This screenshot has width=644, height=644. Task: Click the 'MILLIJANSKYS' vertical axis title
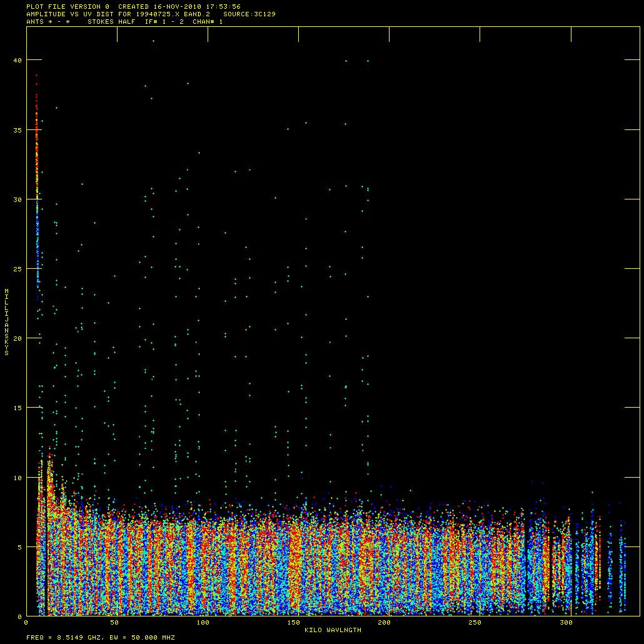(x=7, y=322)
